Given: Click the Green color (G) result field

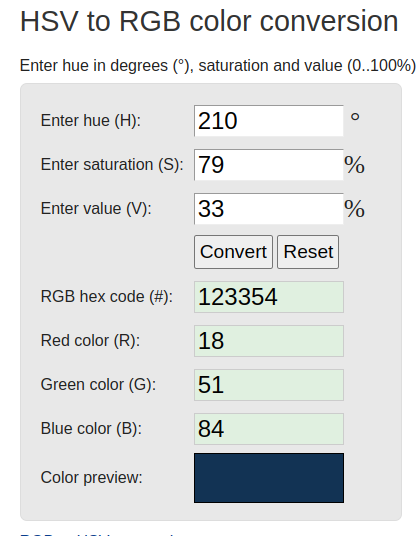Looking at the screenshot, I should coord(269,385).
